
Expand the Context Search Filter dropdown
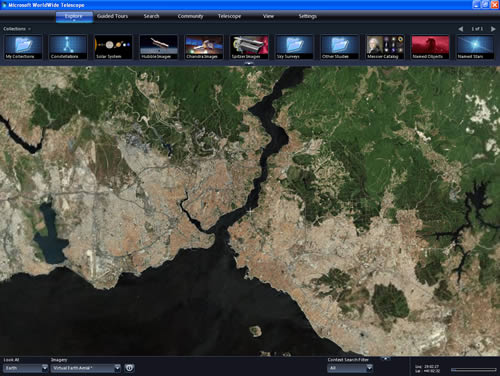tap(350, 368)
